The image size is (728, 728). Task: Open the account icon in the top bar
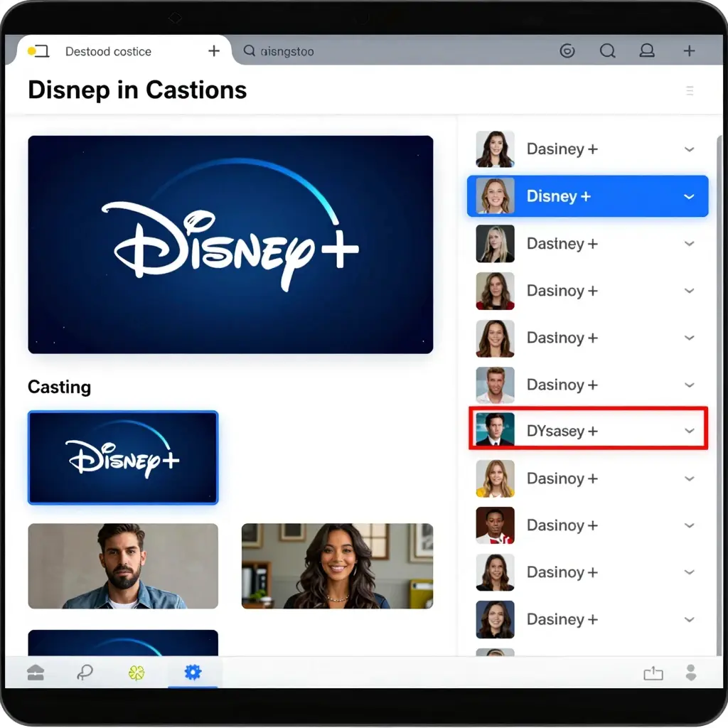647,50
